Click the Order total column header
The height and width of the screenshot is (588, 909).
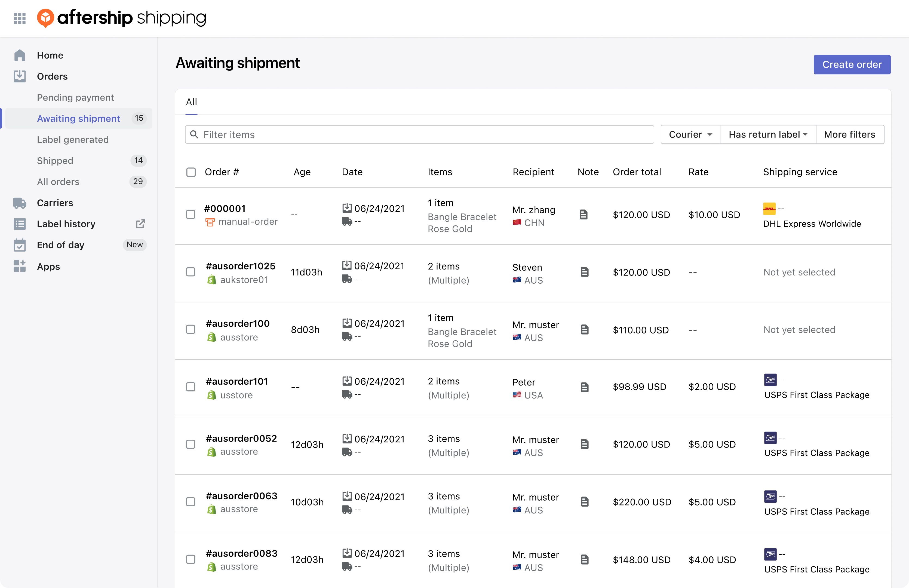637,172
